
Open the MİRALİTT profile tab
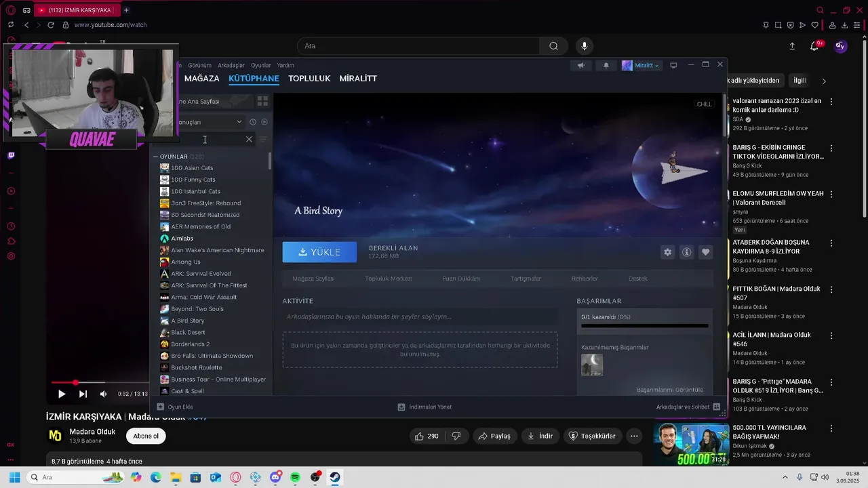click(x=358, y=79)
